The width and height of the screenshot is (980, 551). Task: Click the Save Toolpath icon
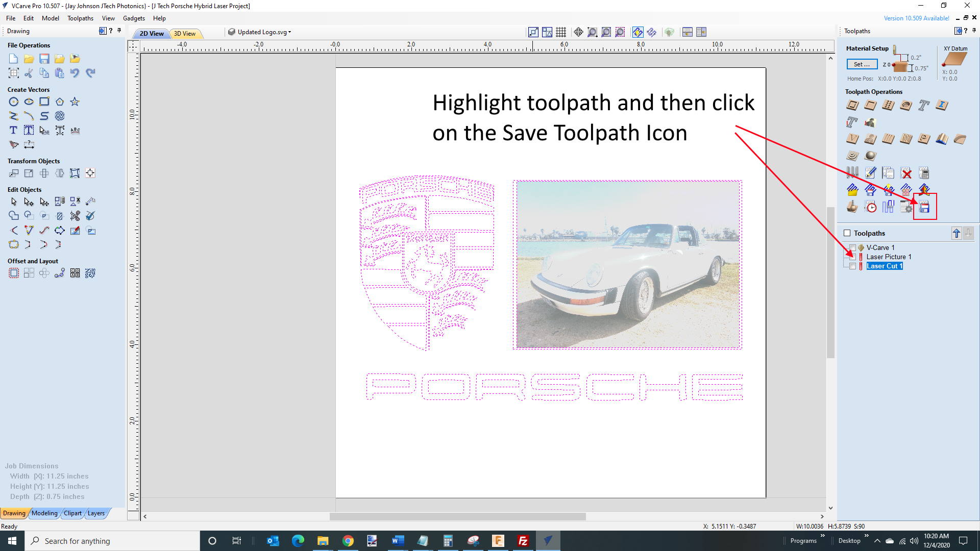924,207
